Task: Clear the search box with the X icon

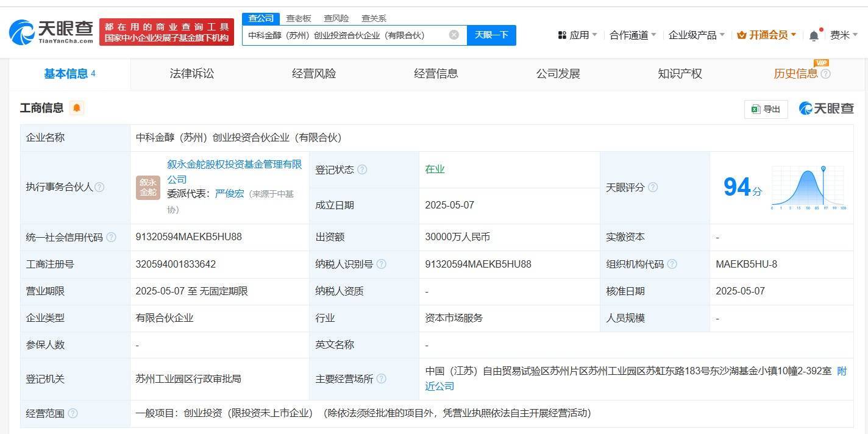Action: pyautogui.click(x=454, y=35)
